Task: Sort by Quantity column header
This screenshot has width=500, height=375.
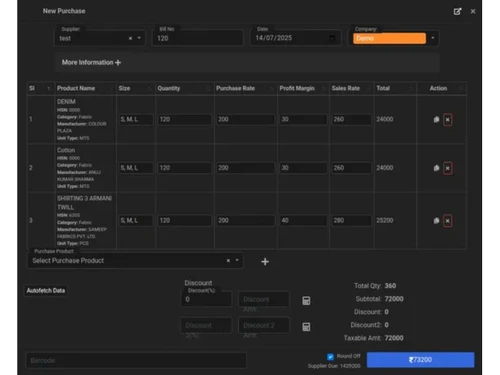Action: pyautogui.click(x=184, y=88)
